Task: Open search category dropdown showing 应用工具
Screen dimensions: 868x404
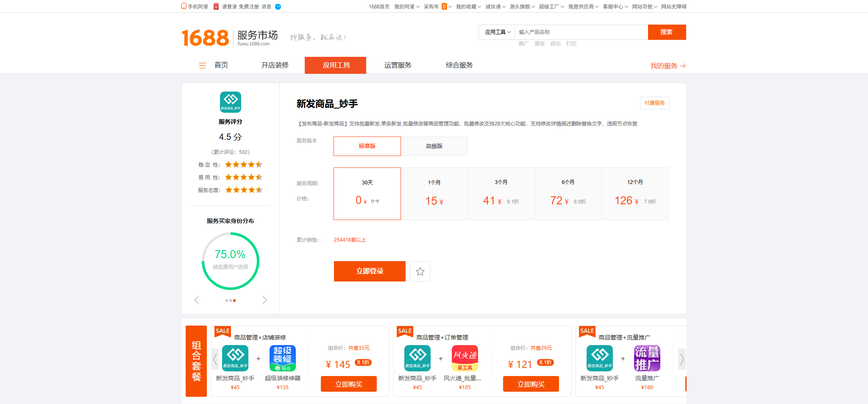Action: point(498,32)
